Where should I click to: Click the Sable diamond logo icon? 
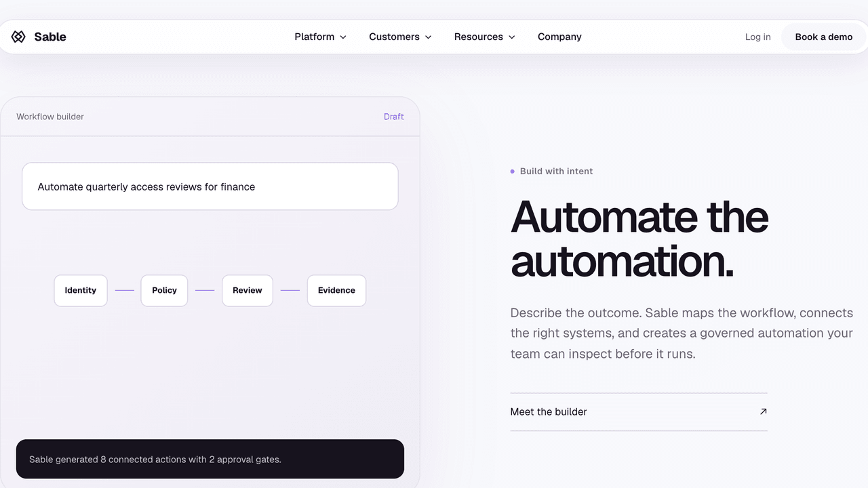(x=18, y=37)
